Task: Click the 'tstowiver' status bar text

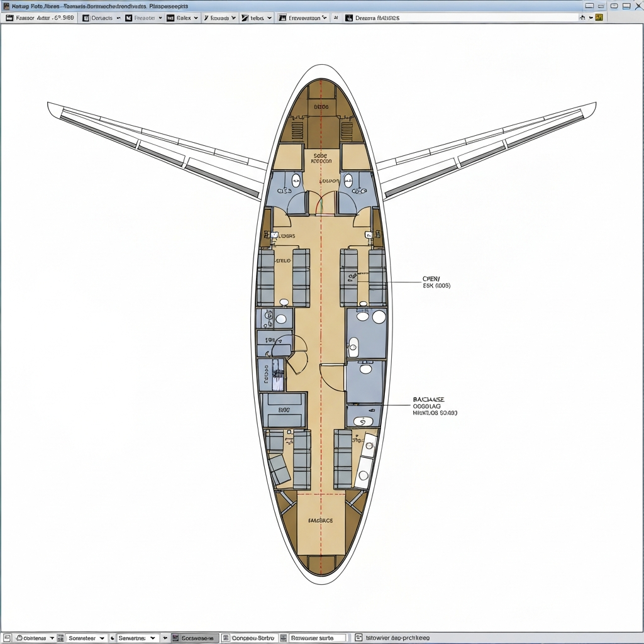Action: click(x=397, y=638)
